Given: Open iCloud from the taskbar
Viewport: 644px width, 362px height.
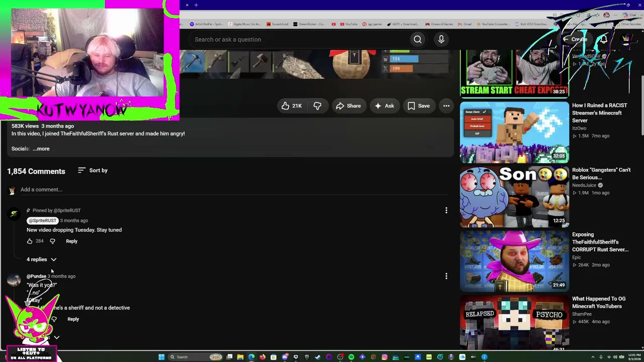Looking at the screenshot, I should [x=462, y=357].
